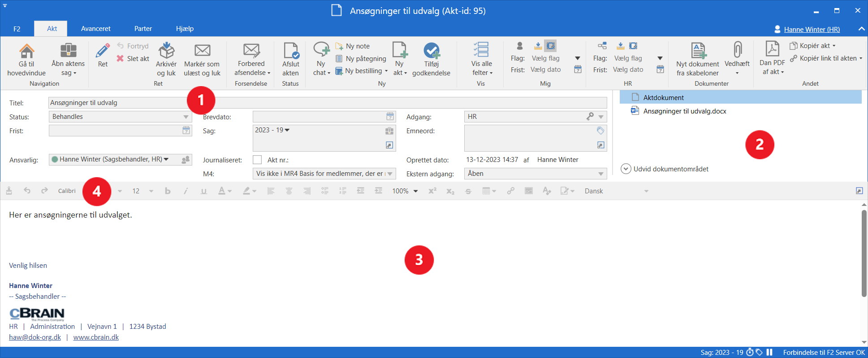Insert a hyperlink using the link icon
Screen dimensions: 868x358
click(510, 191)
